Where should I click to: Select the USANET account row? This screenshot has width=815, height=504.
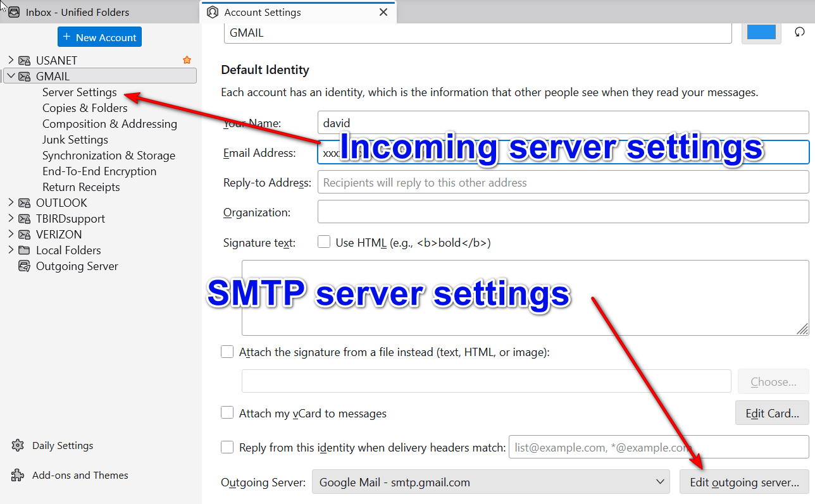pyautogui.click(x=100, y=60)
